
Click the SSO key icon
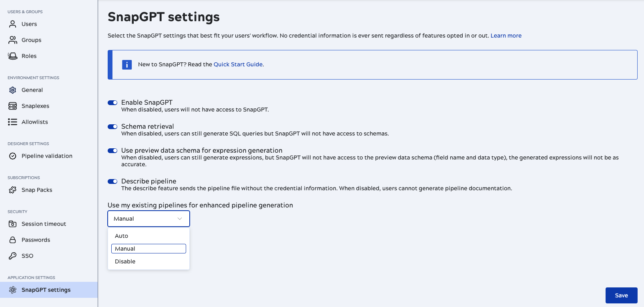[12, 256]
